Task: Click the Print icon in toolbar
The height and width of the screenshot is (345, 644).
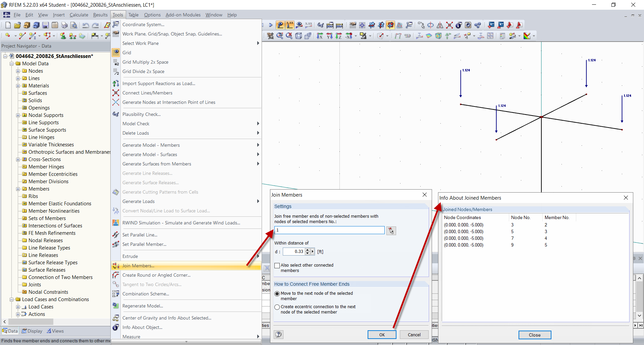Action: point(64,25)
